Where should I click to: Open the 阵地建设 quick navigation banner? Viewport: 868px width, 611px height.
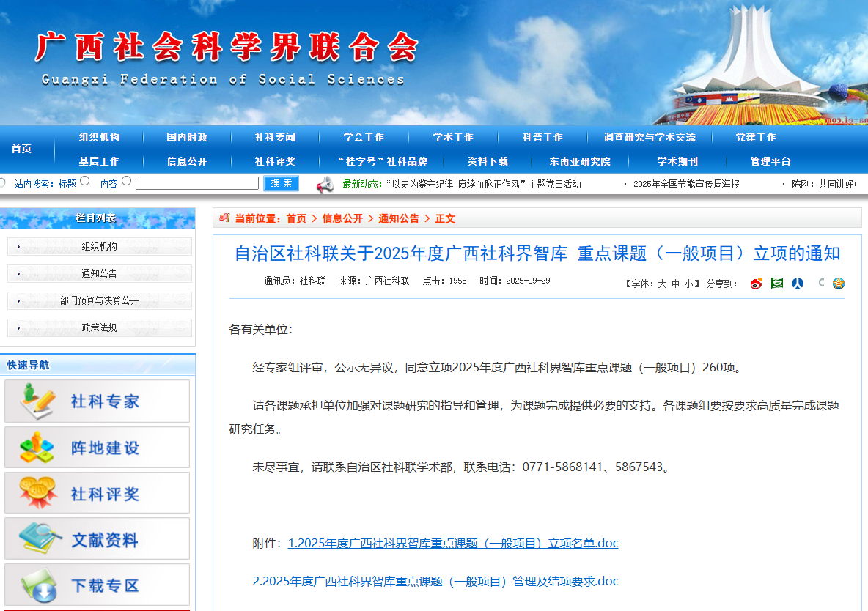pyautogui.click(x=97, y=448)
